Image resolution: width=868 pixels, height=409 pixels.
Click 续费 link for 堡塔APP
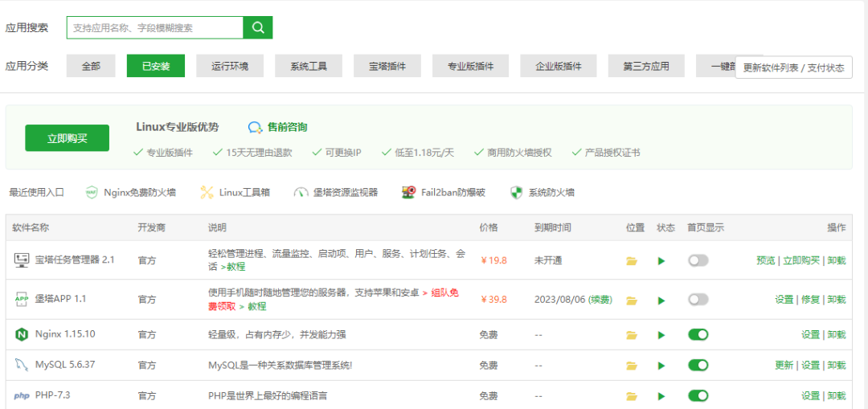coord(600,300)
